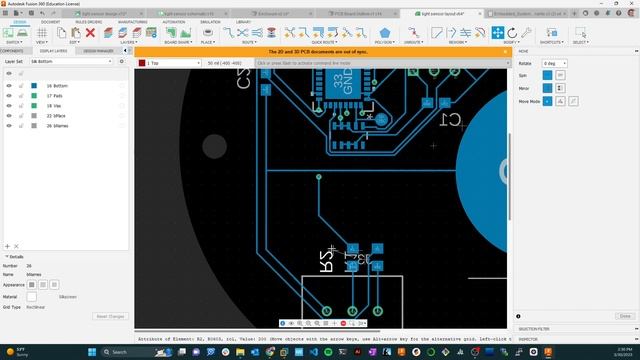Screen dimensions: 640x360
Task: Click the Place component icon
Action: click(x=207, y=33)
